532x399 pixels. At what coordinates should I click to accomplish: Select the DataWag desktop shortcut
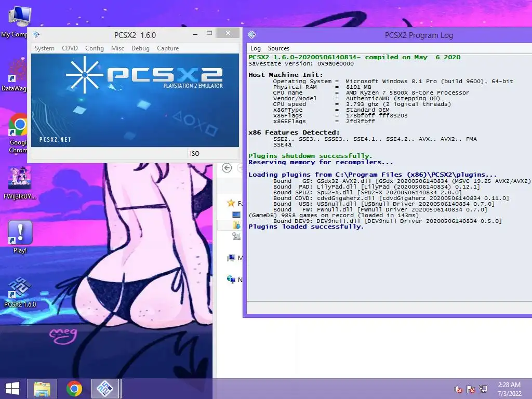click(x=14, y=75)
